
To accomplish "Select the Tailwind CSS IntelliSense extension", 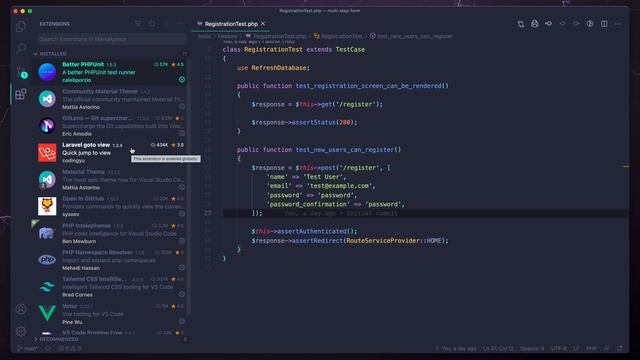I will pyautogui.click(x=110, y=287).
